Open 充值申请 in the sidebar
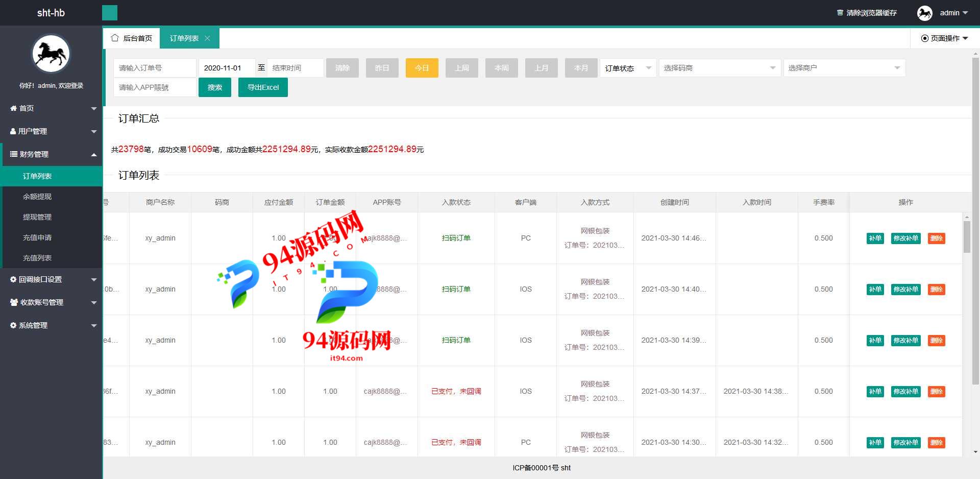Image resolution: width=980 pixels, height=479 pixels. pos(51,237)
